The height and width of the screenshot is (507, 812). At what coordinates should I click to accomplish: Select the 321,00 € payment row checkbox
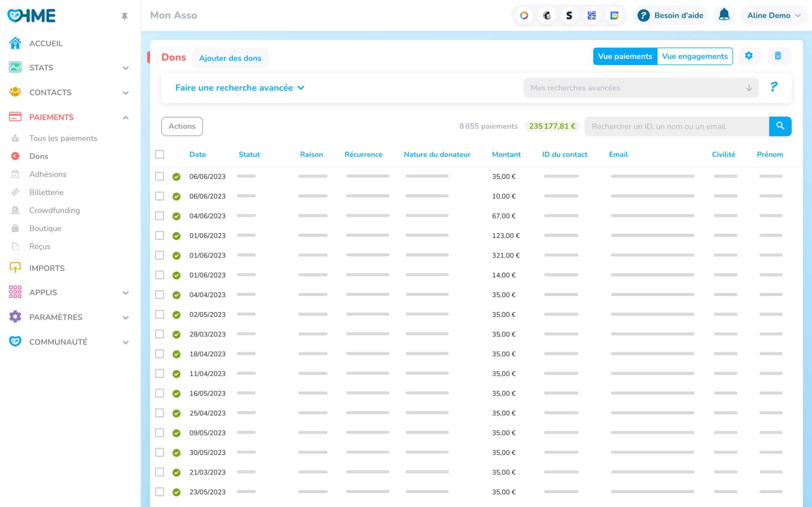tap(160, 255)
